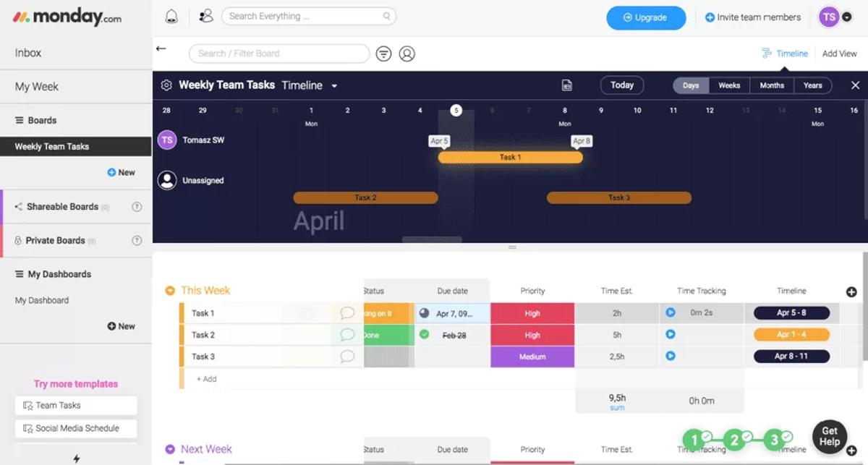The height and width of the screenshot is (465, 868).
Task: Add a column with plus icon
Action: click(x=851, y=292)
